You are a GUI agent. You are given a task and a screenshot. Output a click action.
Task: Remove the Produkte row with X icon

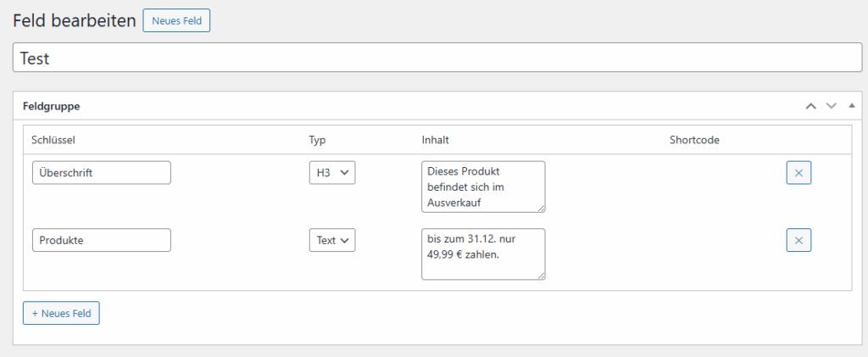point(798,240)
